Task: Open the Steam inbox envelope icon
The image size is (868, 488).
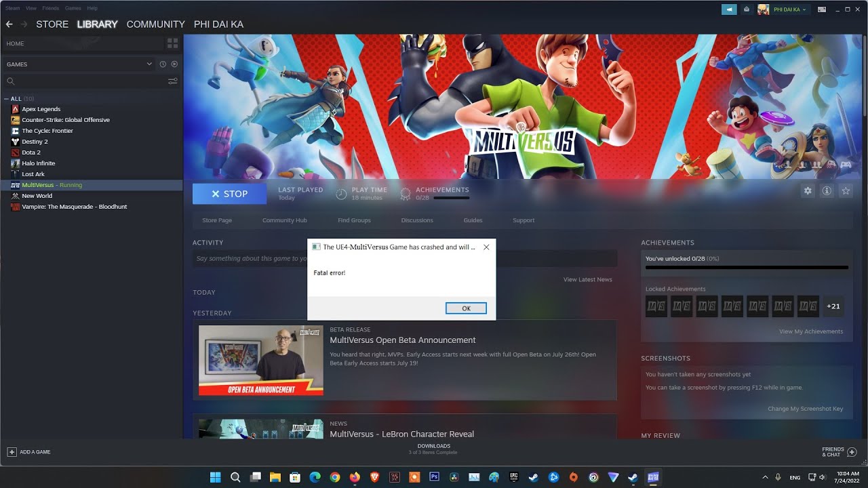Action: pyautogui.click(x=747, y=9)
